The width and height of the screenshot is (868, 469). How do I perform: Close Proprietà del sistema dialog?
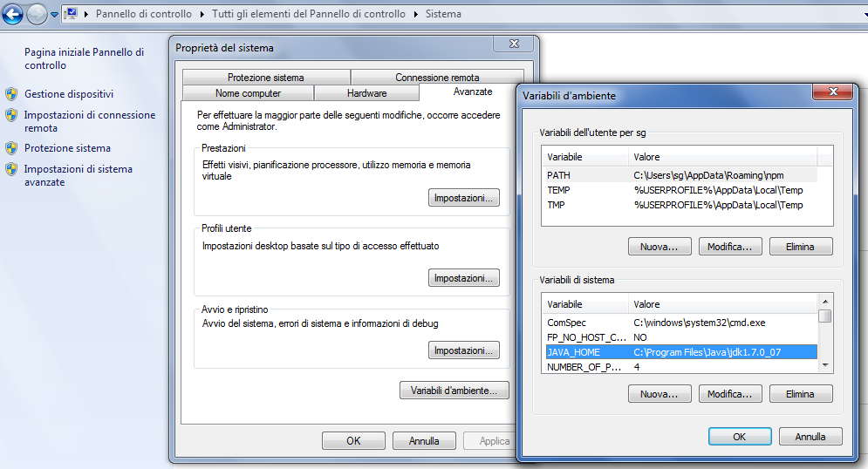coord(515,44)
